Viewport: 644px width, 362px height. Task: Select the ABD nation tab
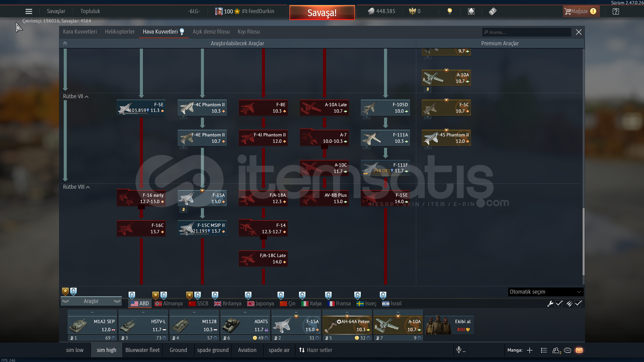point(140,304)
